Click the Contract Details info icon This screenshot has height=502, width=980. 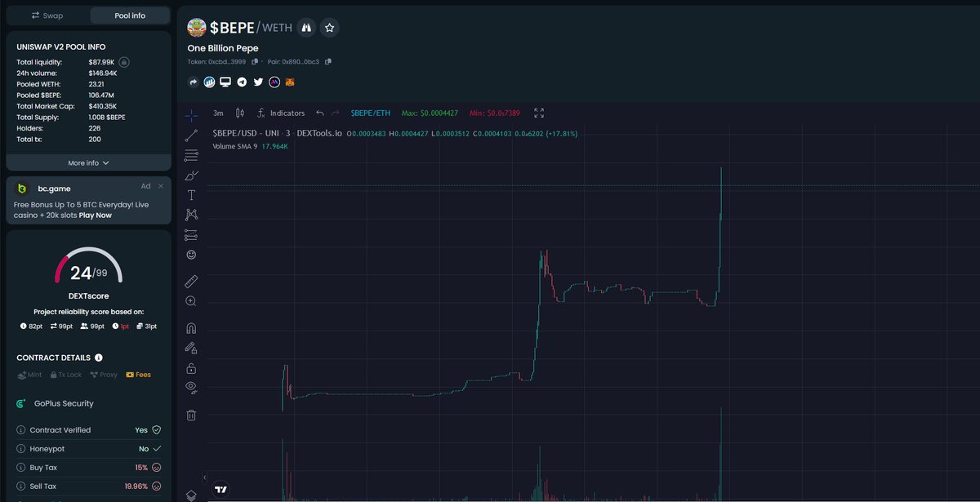(99, 358)
